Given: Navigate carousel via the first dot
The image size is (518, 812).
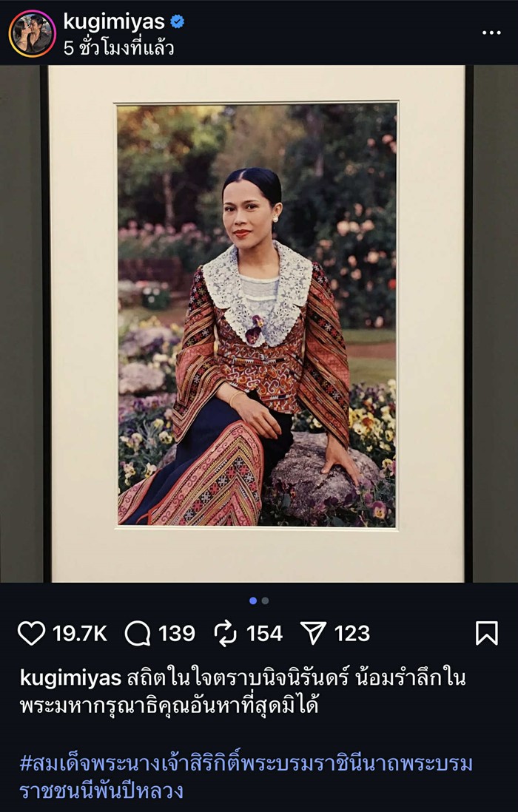Looking at the screenshot, I should tap(255, 599).
